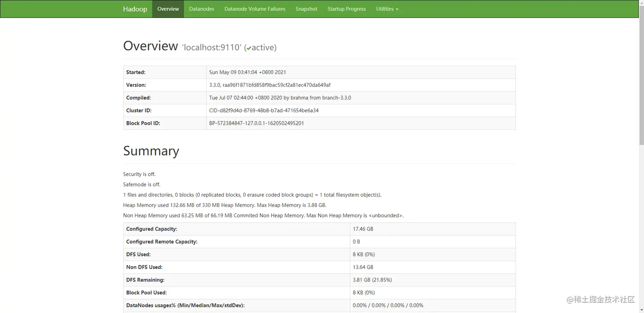The image size is (644, 313).
Task: Click the 'Cluster ID:' row label
Action: tap(139, 111)
